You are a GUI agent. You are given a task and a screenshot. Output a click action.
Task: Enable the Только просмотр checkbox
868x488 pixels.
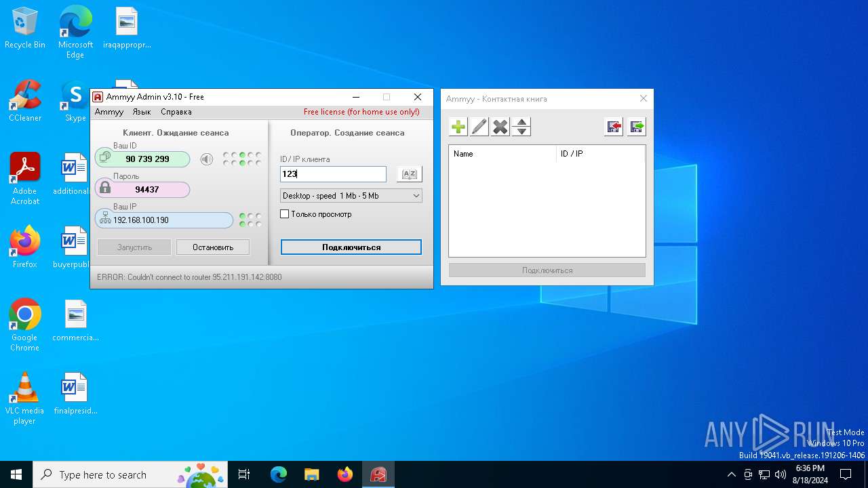[285, 214]
